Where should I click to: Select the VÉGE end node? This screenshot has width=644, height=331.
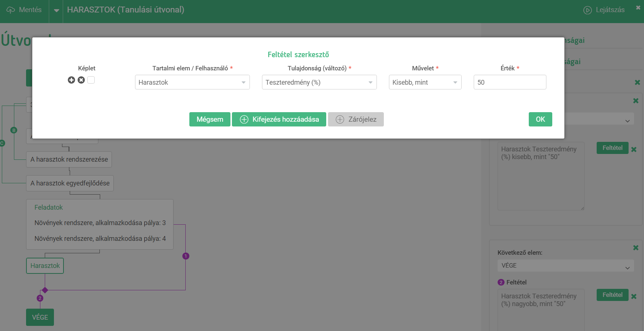[x=40, y=317]
